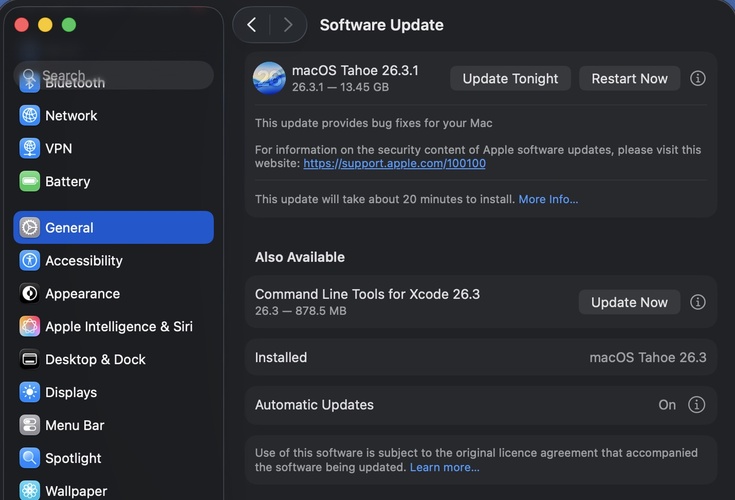Viewport: 735px width, 500px height.
Task: Click the VPN icon in sidebar
Action: click(30, 148)
